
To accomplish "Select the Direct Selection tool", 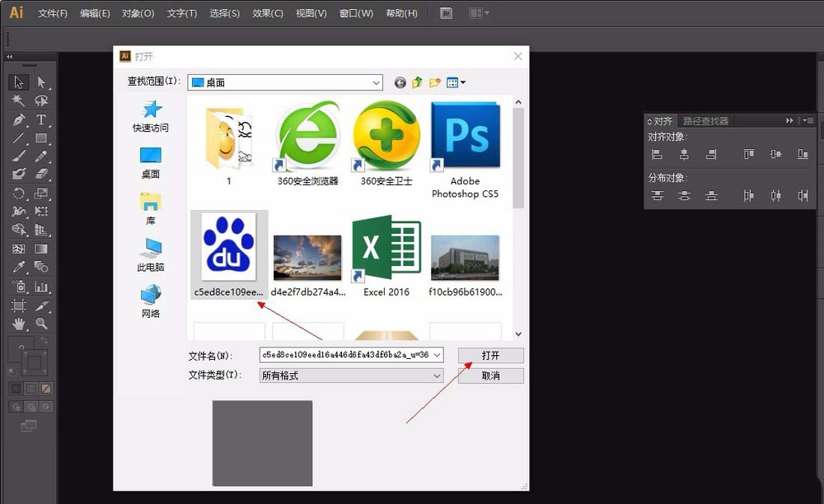I will (41, 82).
